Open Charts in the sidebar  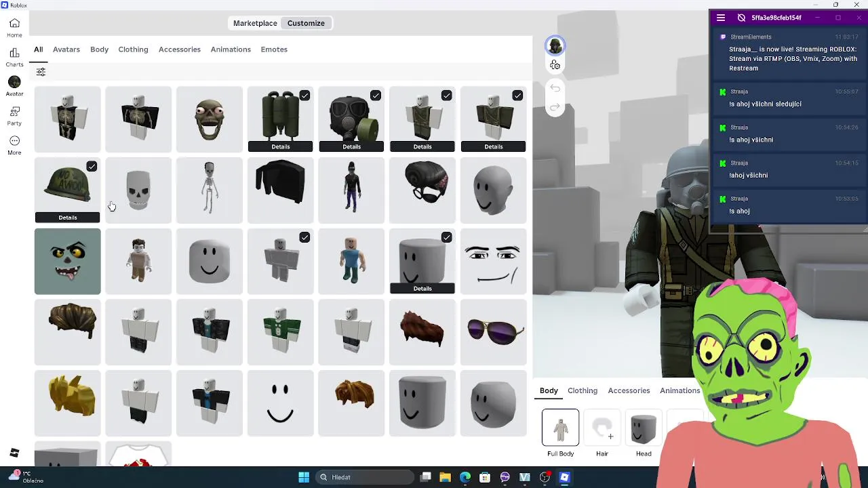(x=14, y=57)
